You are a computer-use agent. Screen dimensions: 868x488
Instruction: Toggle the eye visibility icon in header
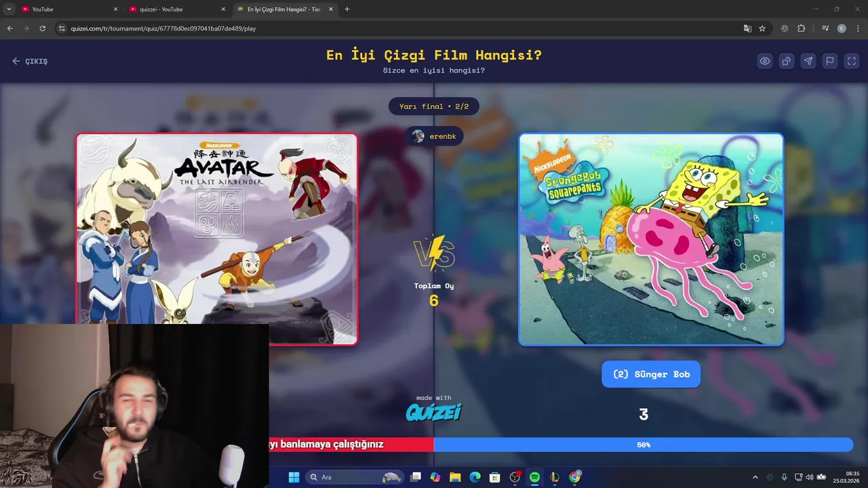tap(765, 61)
